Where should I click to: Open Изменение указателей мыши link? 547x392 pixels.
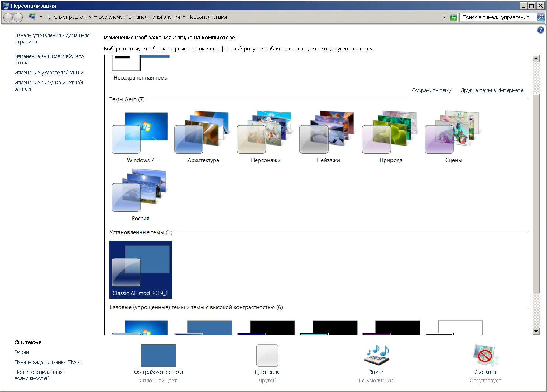pos(49,73)
